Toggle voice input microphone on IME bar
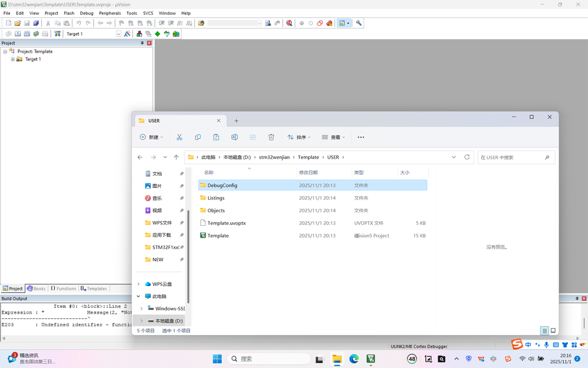 (x=546, y=345)
